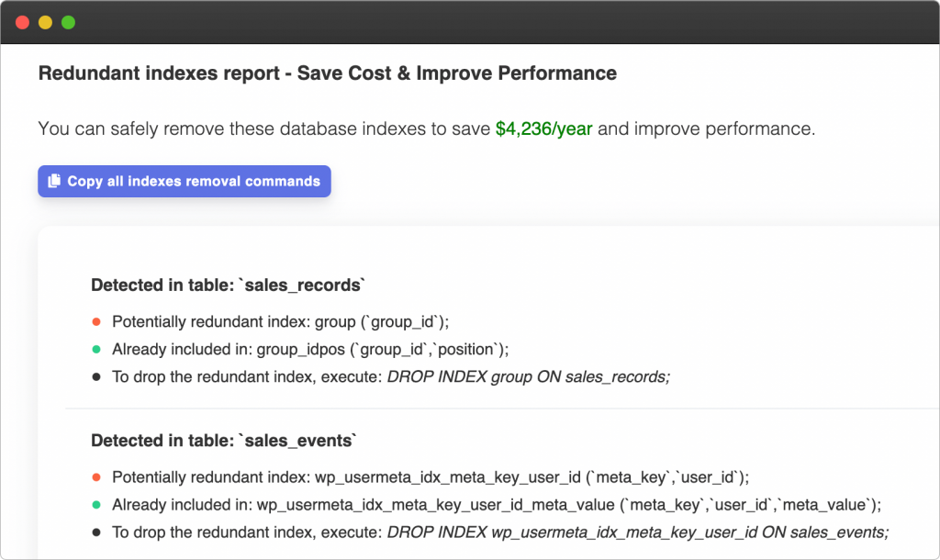Click the green bullet beside meta_value index line
940x560 pixels.
(95, 505)
